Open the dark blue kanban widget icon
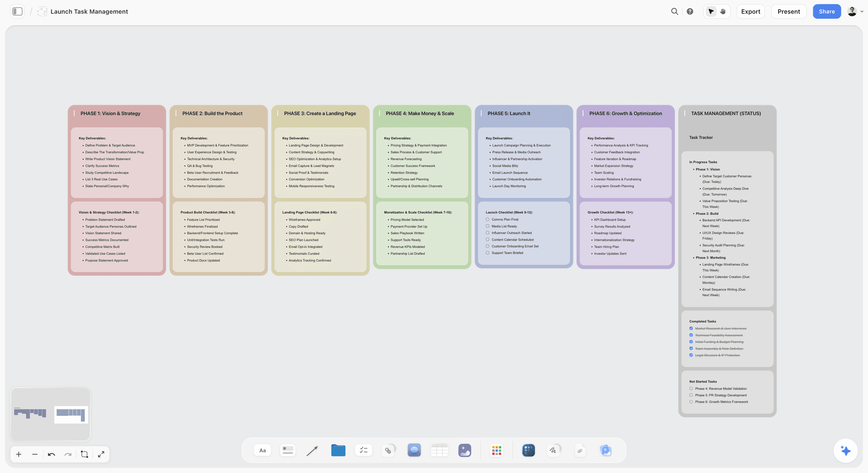The width and height of the screenshot is (868, 473). pos(529,450)
